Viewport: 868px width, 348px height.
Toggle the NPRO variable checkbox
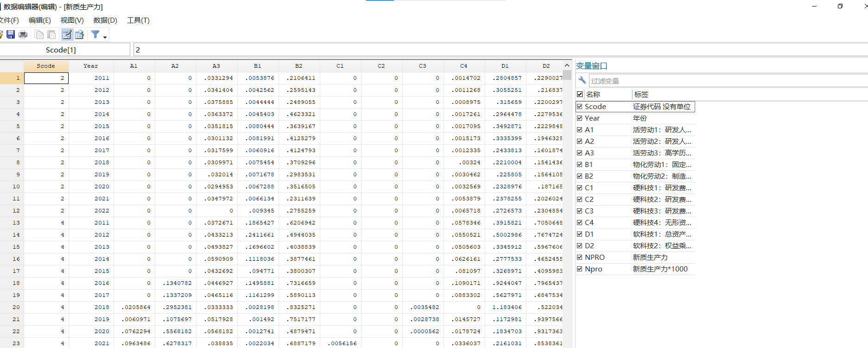[x=579, y=257]
